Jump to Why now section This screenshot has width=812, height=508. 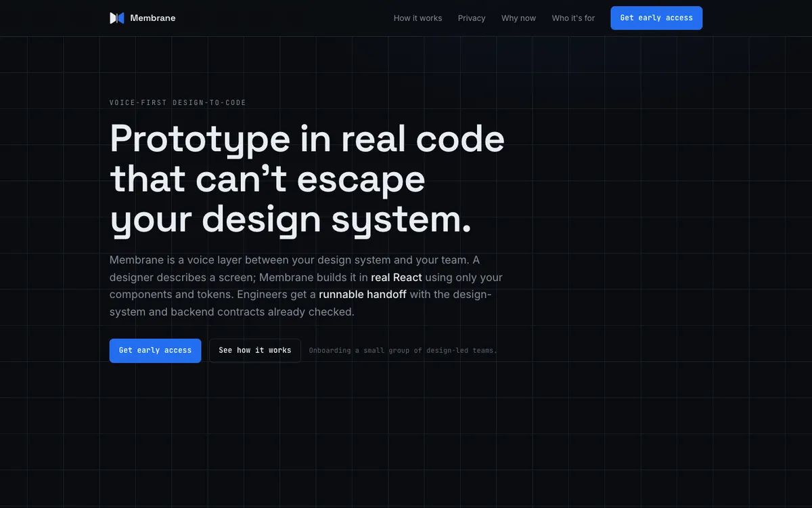click(518, 18)
